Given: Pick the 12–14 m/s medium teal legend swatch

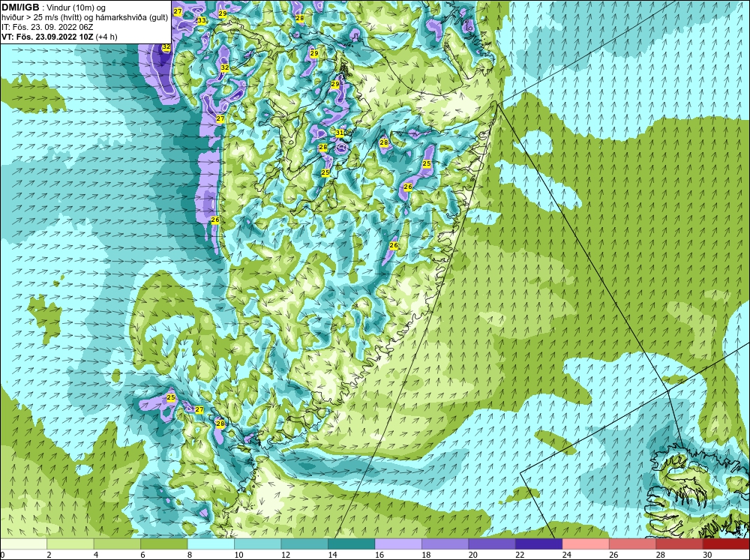Looking at the screenshot, I should 304,544.
